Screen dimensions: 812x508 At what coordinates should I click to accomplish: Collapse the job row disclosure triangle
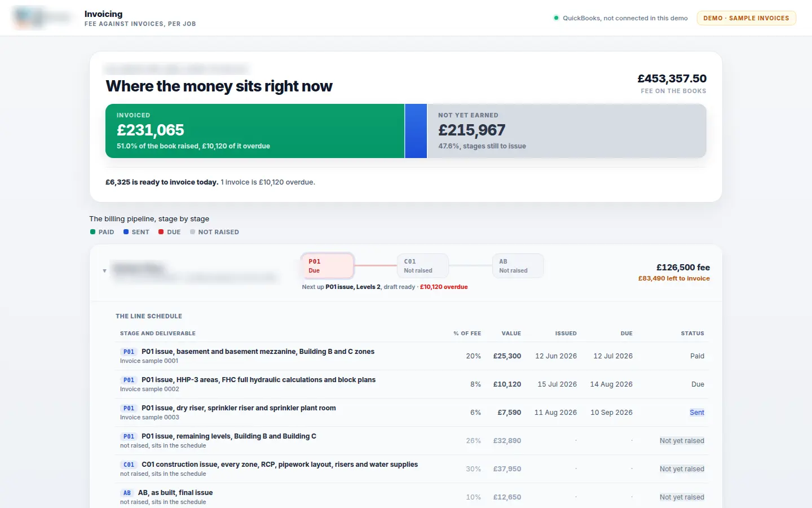pos(104,271)
